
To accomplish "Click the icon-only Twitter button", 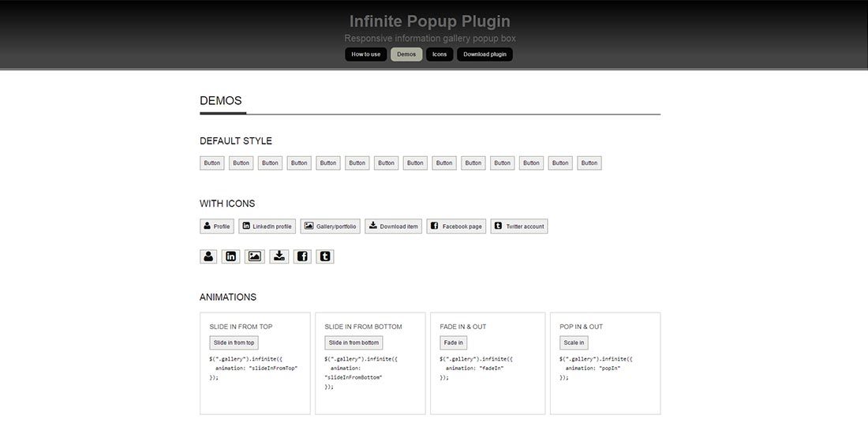I will point(325,256).
